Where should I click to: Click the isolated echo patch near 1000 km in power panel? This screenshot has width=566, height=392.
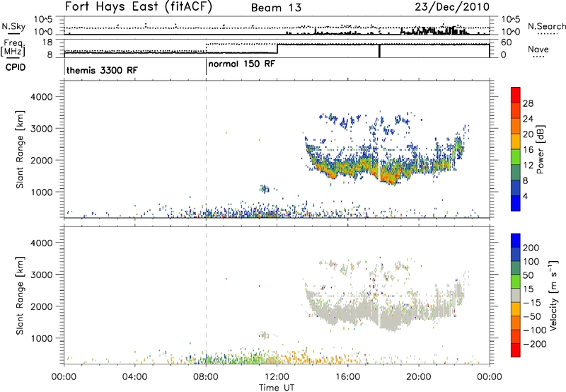pyautogui.click(x=265, y=188)
